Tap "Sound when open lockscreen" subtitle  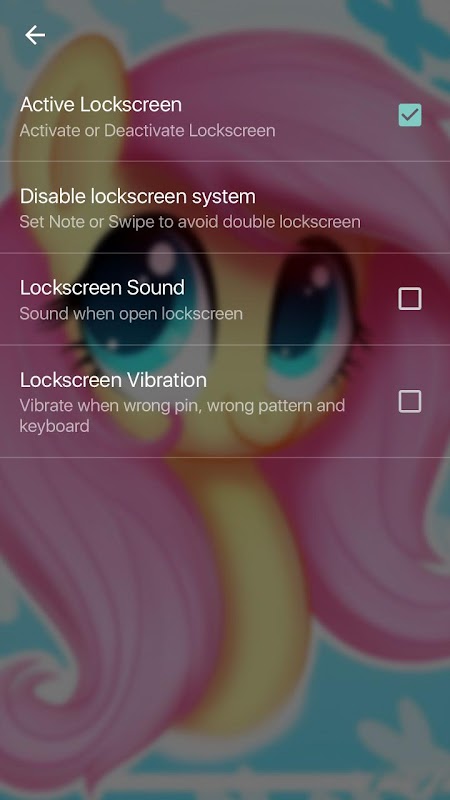(x=131, y=313)
